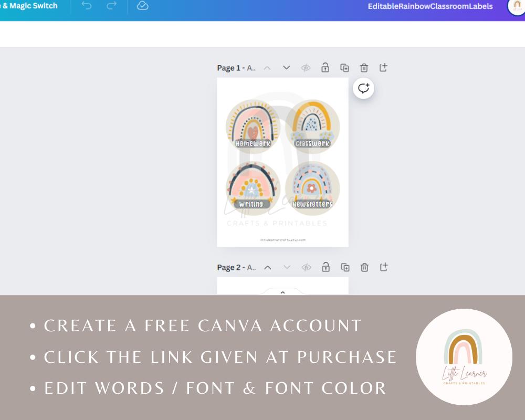Undo the last action
Viewport: 525px width, 420px height.
(87, 6)
